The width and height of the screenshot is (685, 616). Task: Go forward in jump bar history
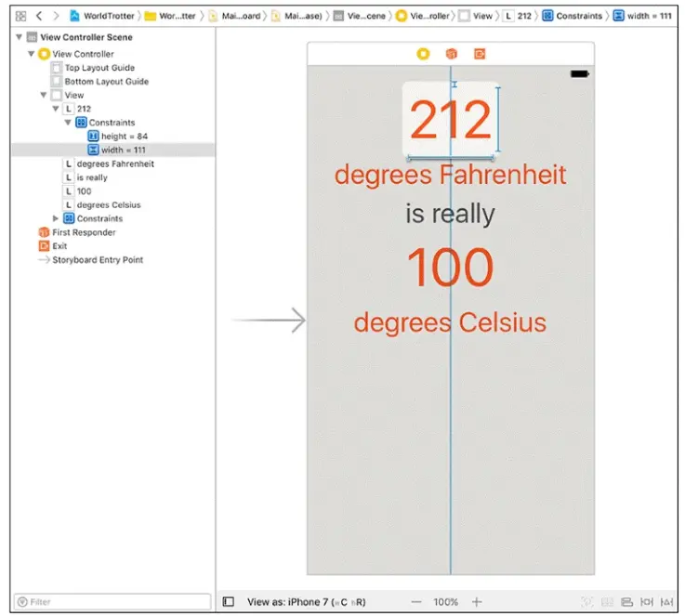[56, 16]
